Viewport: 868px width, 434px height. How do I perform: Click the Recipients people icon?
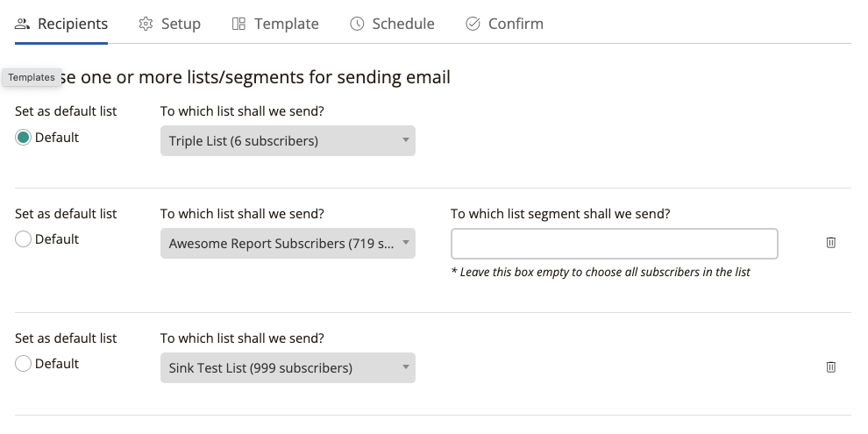pyautogui.click(x=22, y=24)
